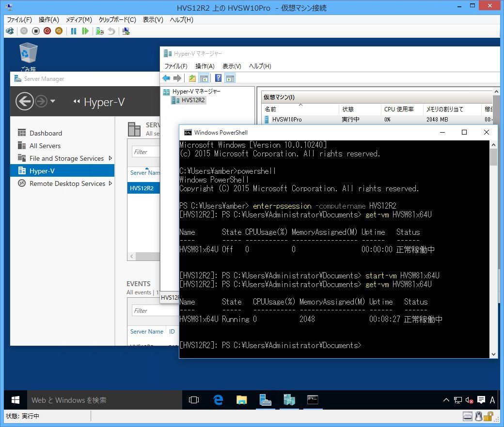Image resolution: width=504 pixels, height=427 pixels.
Task: Open VM connection ファイル(F) menu
Action: [19, 19]
